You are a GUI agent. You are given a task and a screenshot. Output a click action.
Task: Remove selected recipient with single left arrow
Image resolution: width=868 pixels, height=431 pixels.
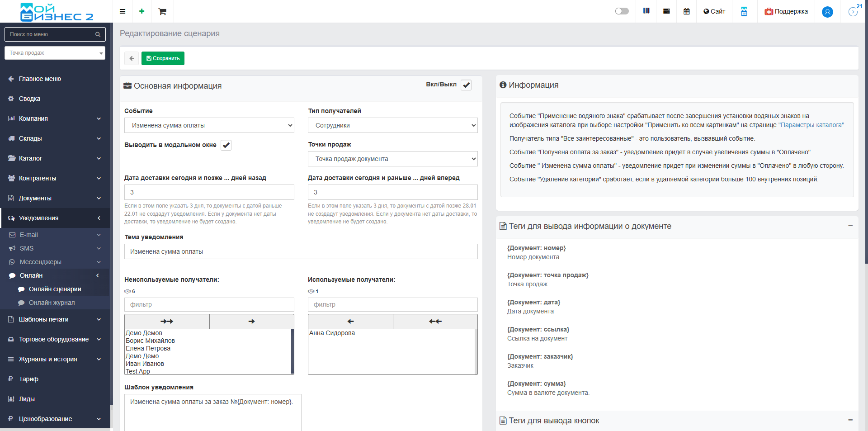tap(350, 322)
